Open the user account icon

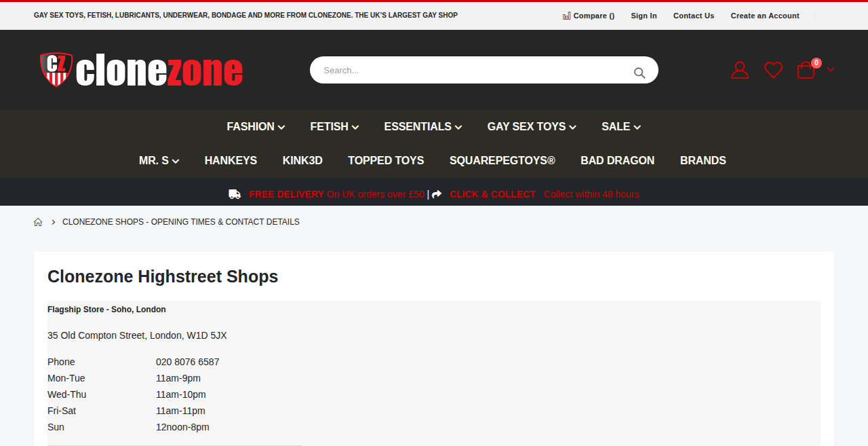pyautogui.click(x=740, y=70)
